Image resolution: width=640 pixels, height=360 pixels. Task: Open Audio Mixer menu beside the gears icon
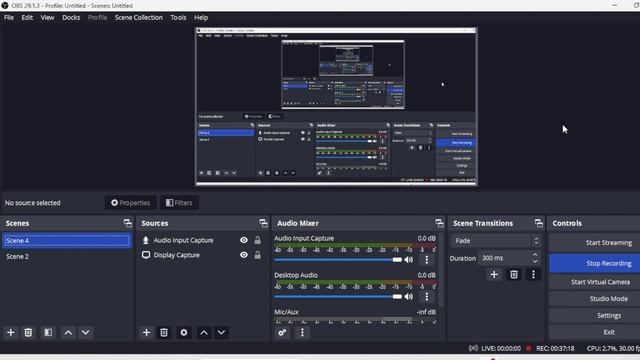coord(302,333)
